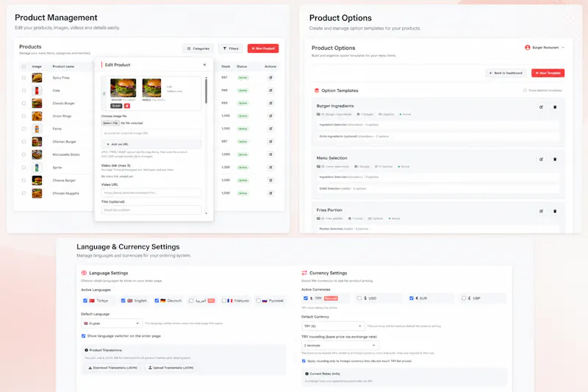The width and height of the screenshot is (588, 392).
Task: Click the Edit Product dialog scrollbar
Action: [206, 91]
